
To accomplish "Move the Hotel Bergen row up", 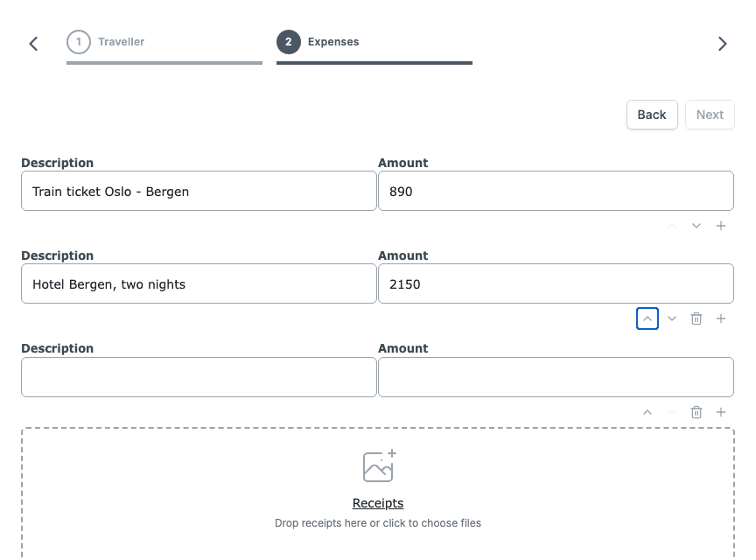I will tap(647, 318).
